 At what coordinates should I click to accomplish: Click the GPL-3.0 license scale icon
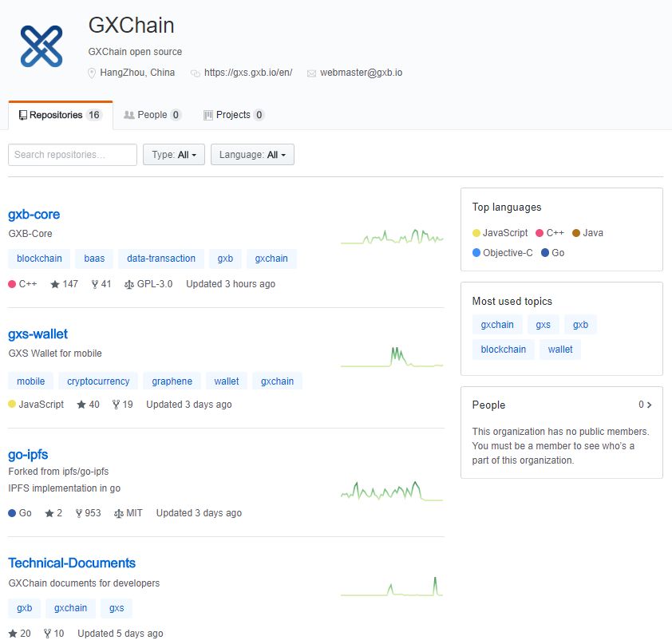(129, 285)
